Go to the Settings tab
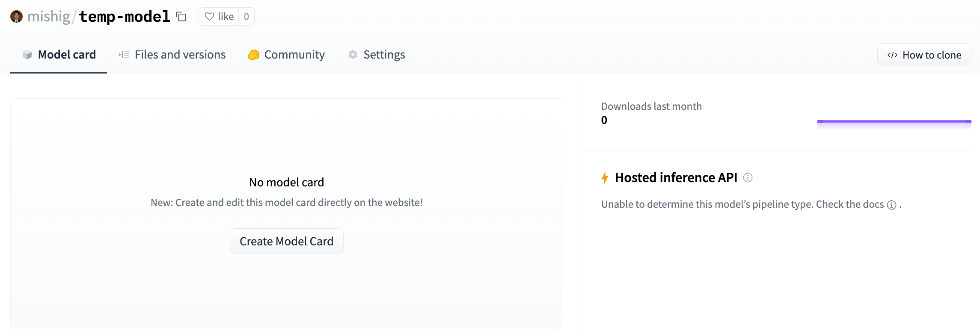The width and height of the screenshot is (980, 336). pos(384,55)
